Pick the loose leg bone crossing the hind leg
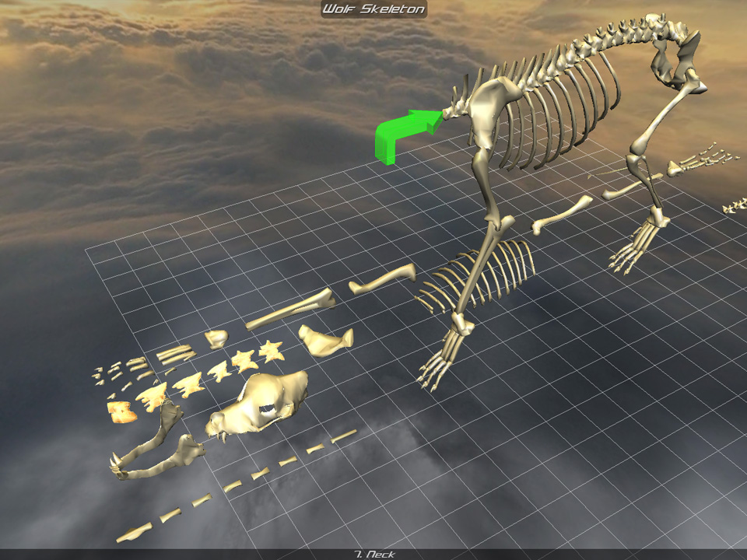The height and width of the screenshot is (560, 747). 631,186
